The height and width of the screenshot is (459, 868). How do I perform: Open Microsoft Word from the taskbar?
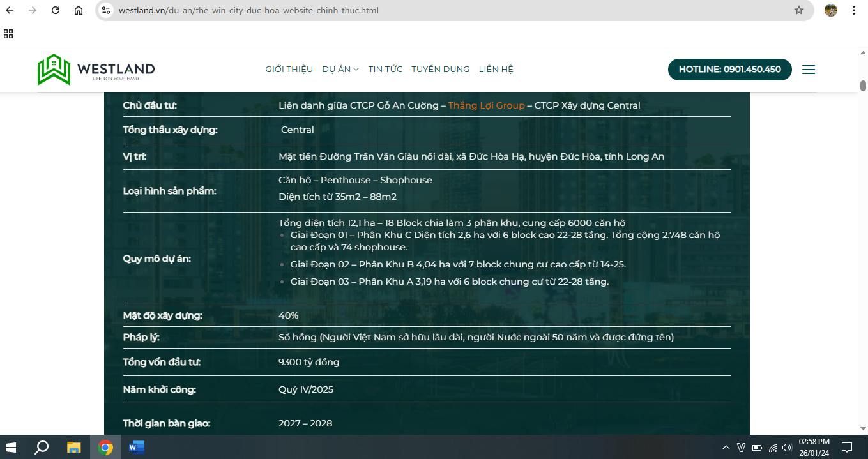point(137,448)
